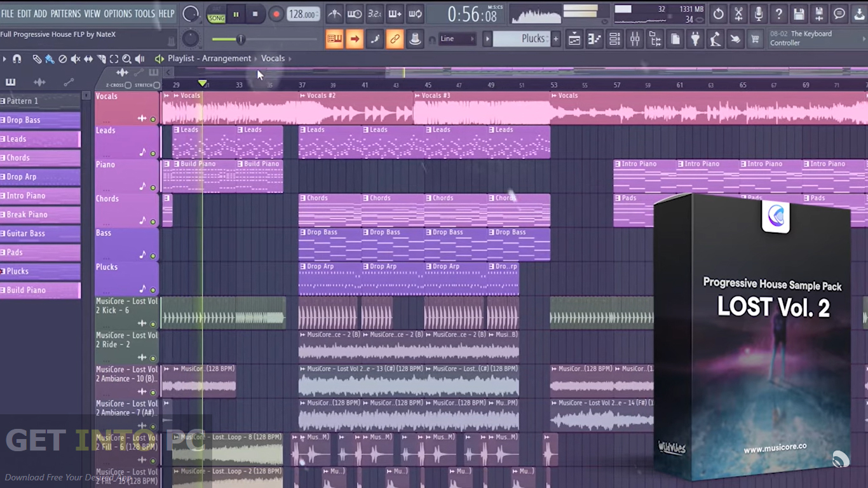This screenshot has height=488, width=868.
Task: Mute the Chords track green light
Action: click(153, 222)
